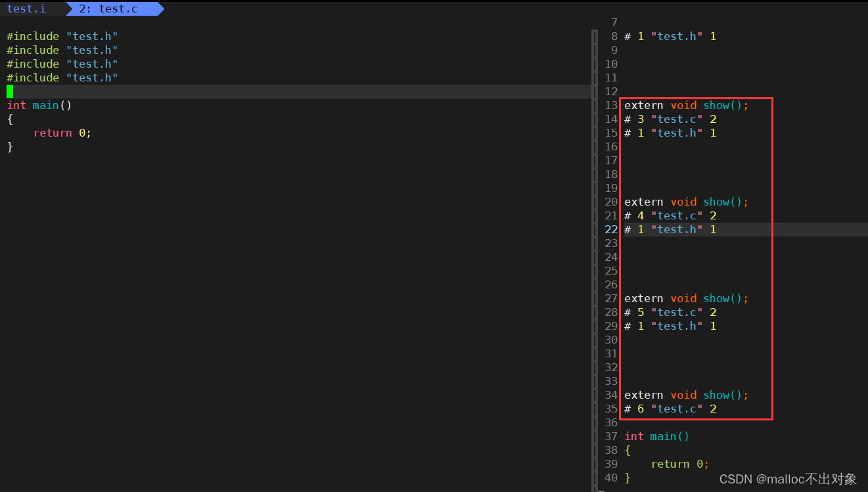
Task: Click 'extern void show();' on line 13
Action: 687,105
